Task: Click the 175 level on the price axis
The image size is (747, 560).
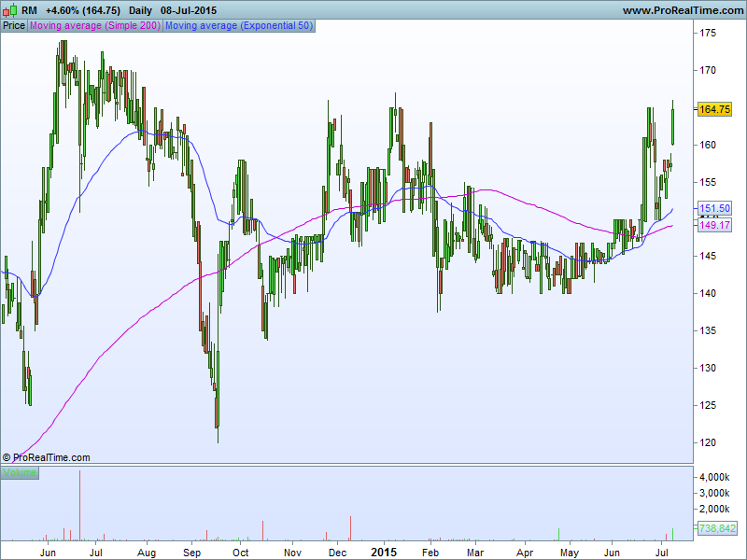Action: click(708, 34)
